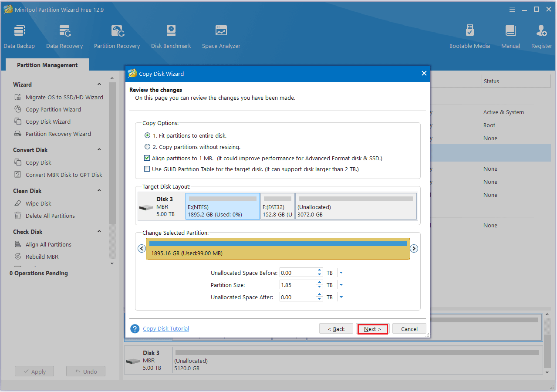Select F:(FAT32) partition in target layout
This screenshot has width=557, height=392.
[278, 206]
